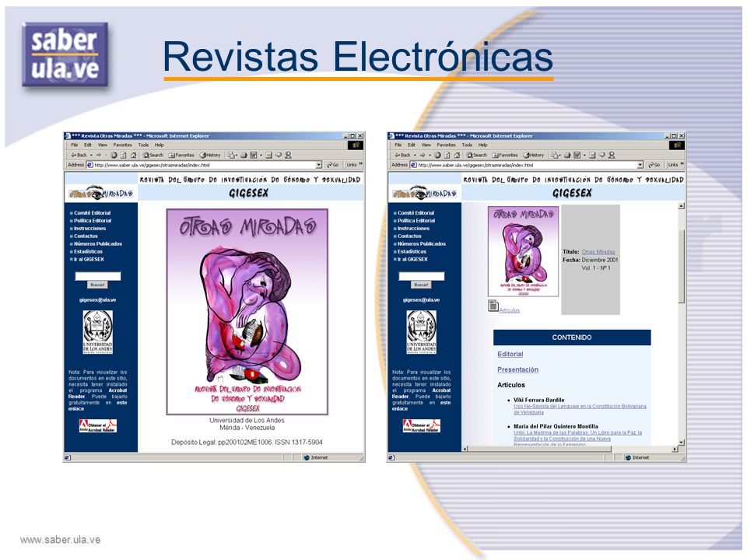Open the History toolbar button in the right browser window
The image size is (747, 560).
point(533,155)
